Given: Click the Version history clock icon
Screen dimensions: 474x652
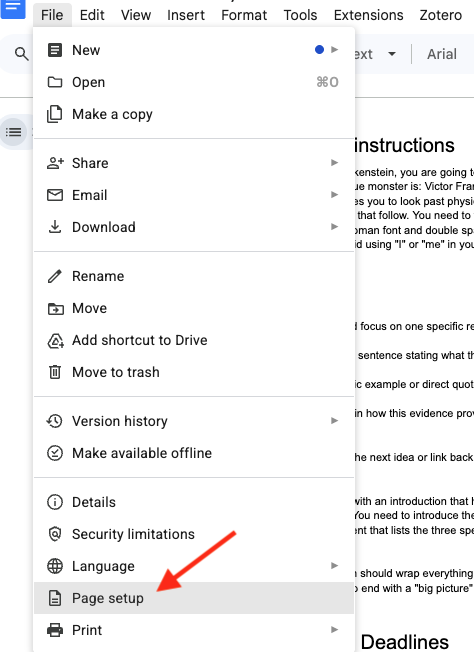Looking at the screenshot, I should pos(54,421).
